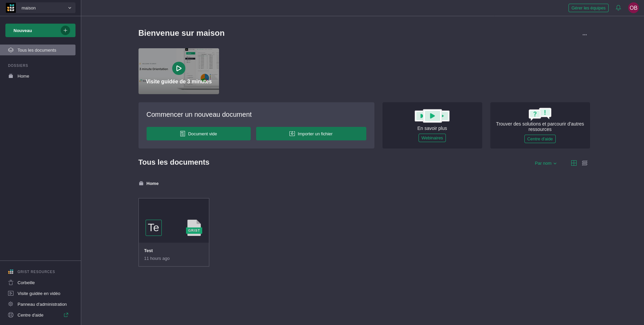Click Gérer les équipes button
The image size is (644, 325).
pos(588,8)
